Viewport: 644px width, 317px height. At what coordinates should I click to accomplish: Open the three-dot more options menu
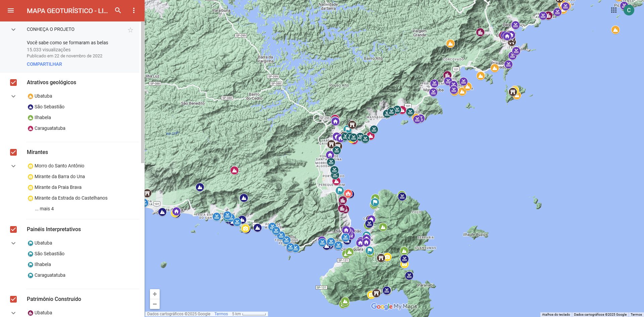[x=134, y=10]
